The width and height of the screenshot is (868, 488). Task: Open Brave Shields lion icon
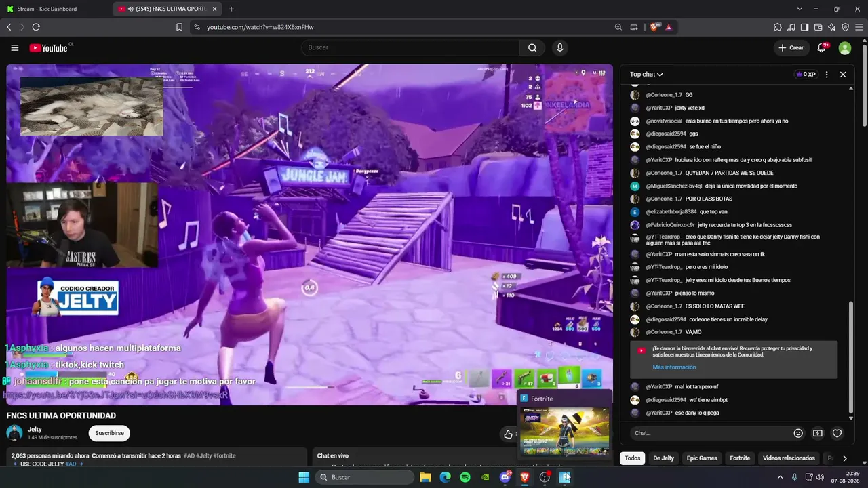[654, 27]
